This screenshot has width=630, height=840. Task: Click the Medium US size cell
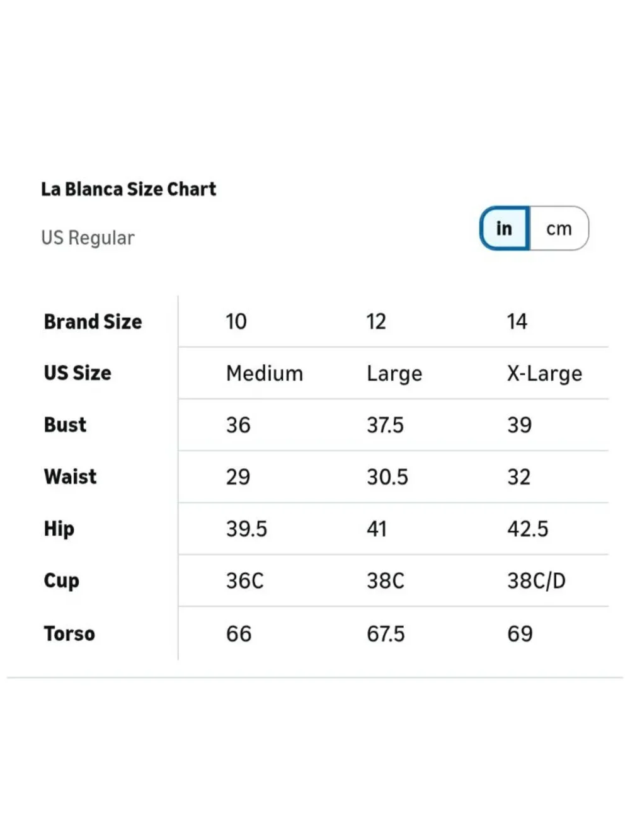[x=265, y=373]
